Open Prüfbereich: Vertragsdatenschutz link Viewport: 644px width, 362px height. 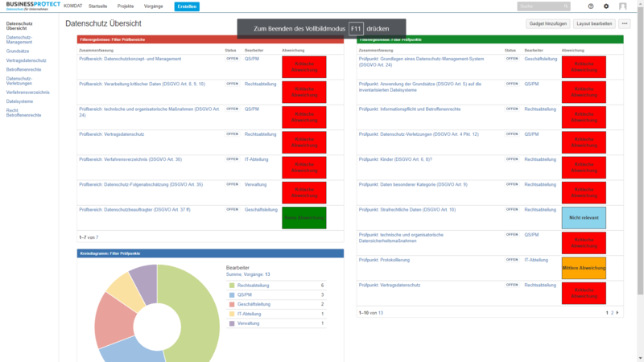[x=112, y=134]
